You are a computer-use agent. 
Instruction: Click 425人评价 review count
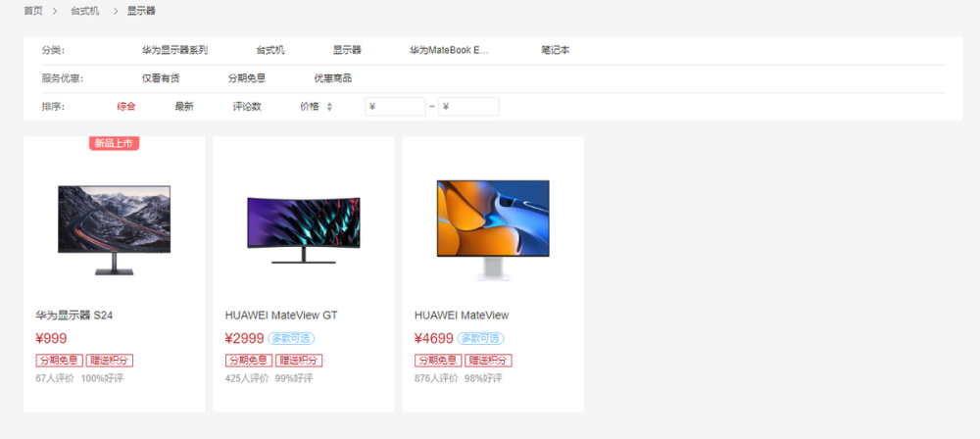coord(247,379)
